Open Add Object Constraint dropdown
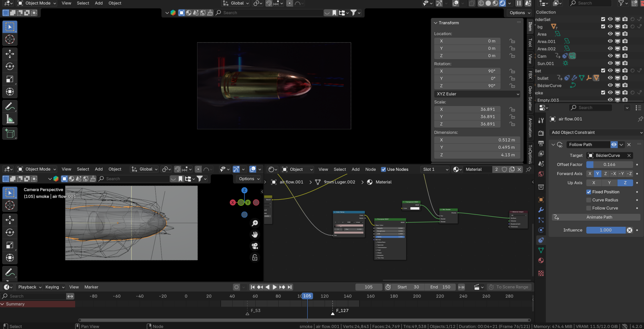Viewport: 644px width, 329px height. click(x=597, y=132)
